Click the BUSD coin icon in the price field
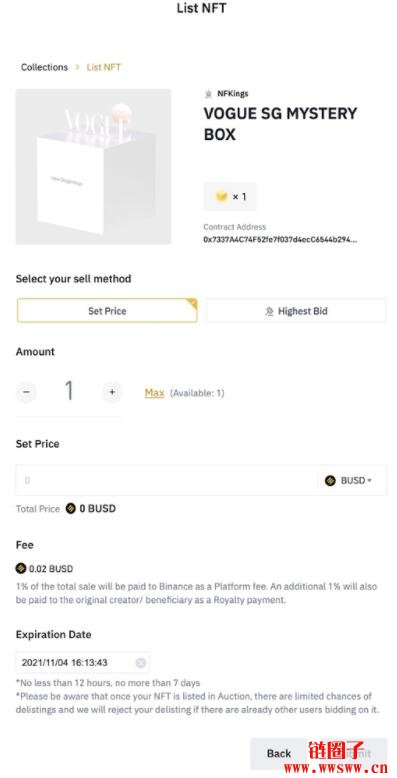The image size is (397, 778). (331, 480)
